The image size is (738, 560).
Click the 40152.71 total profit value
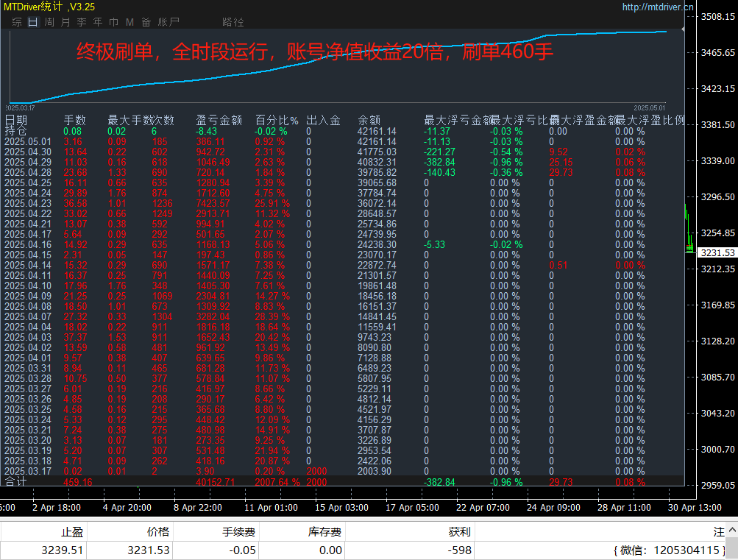coord(216,482)
